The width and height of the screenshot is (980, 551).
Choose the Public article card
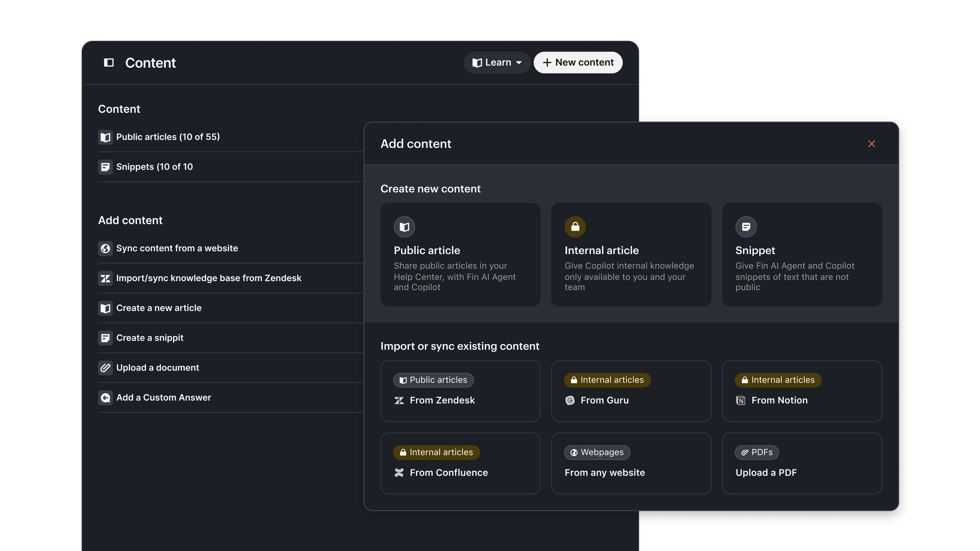click(x=460, y=254)
